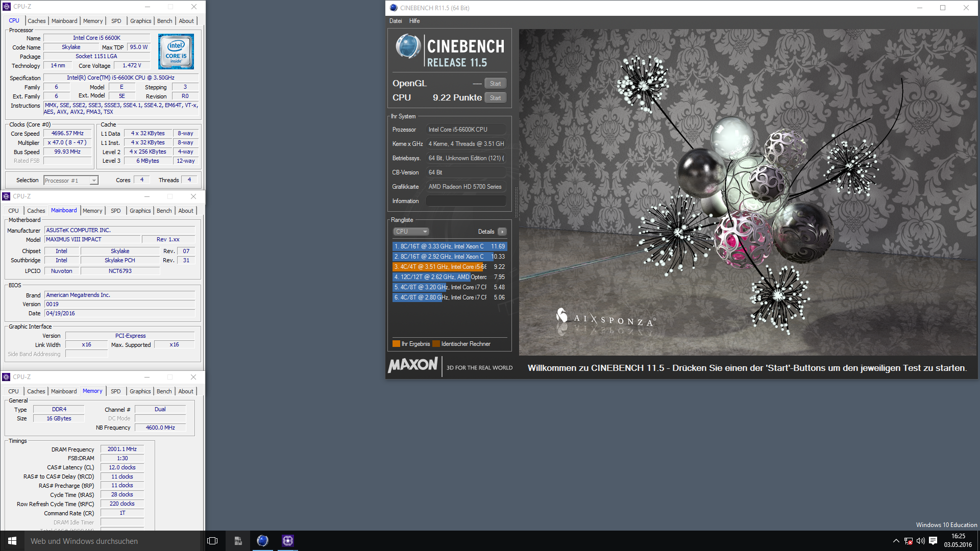Click the Prozessor field Intel Core i5-6600K CPU
This screenshot has height=551, width=980.
point(466,130)
